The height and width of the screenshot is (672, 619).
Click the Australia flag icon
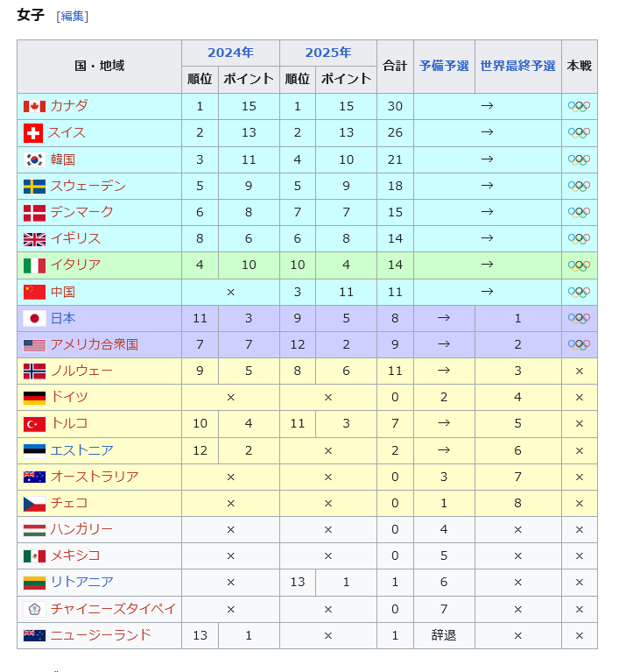(x=34, y=477)
